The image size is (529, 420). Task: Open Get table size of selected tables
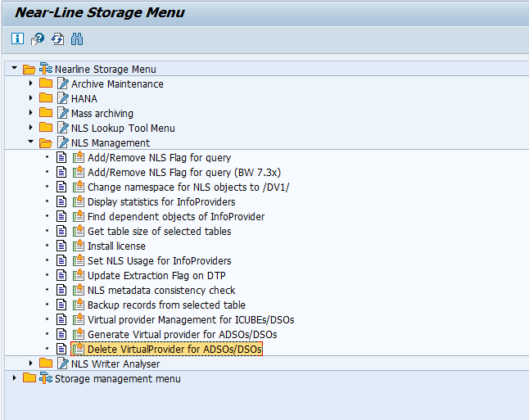coord(159,231)
